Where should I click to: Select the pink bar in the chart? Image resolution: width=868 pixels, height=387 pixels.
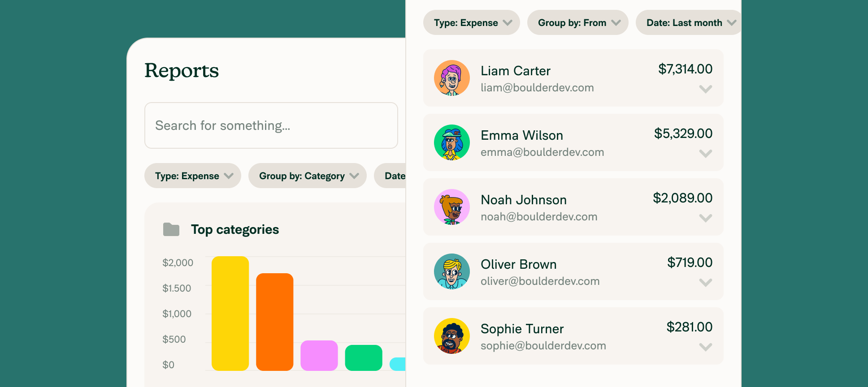(x=319, y=356)
